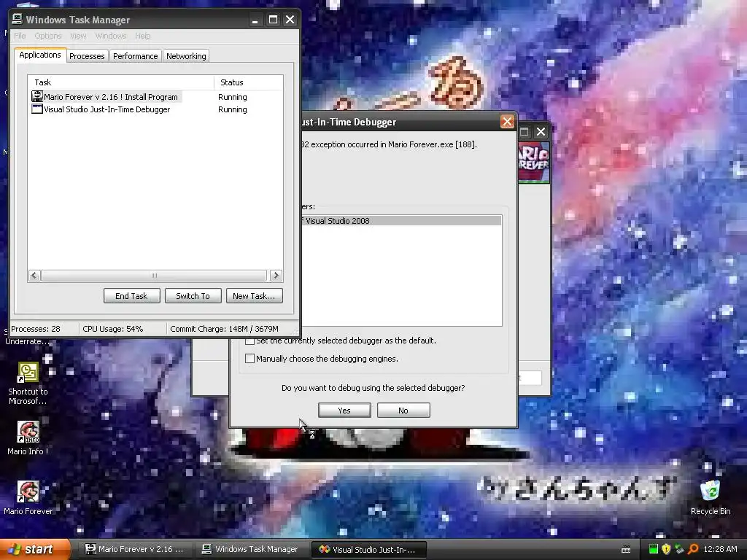Viewport: 747px width, 560px height.
Task: Maximize the Windows Task Manager window
Action: click(273, 20)
